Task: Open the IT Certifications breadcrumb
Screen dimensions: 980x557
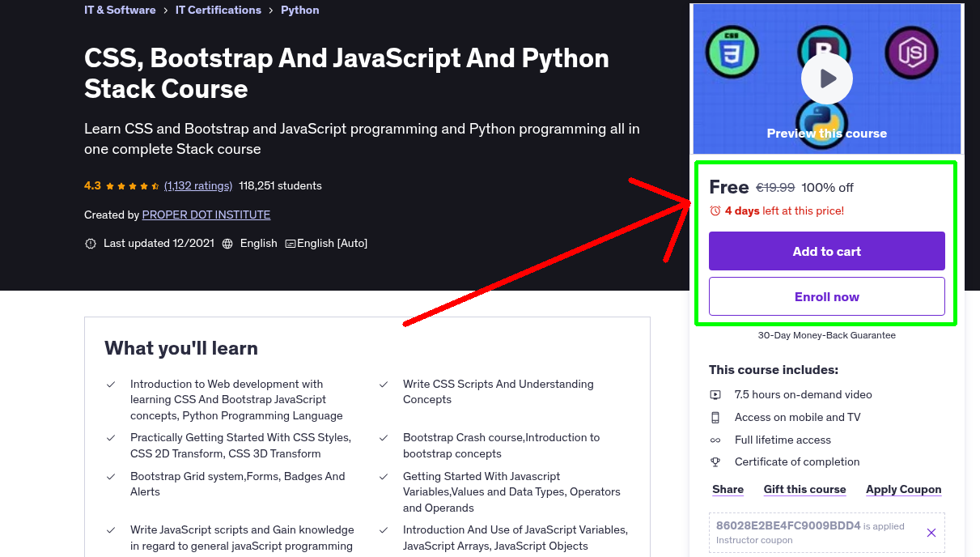Action: tap(218, 11)
